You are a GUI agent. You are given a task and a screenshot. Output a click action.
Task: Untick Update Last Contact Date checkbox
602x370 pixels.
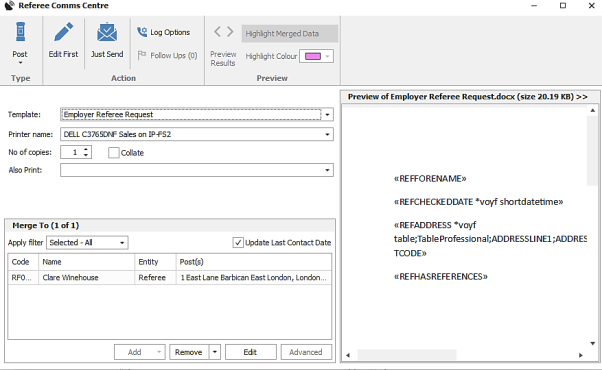pyautogui.click(x=238, y=243)
